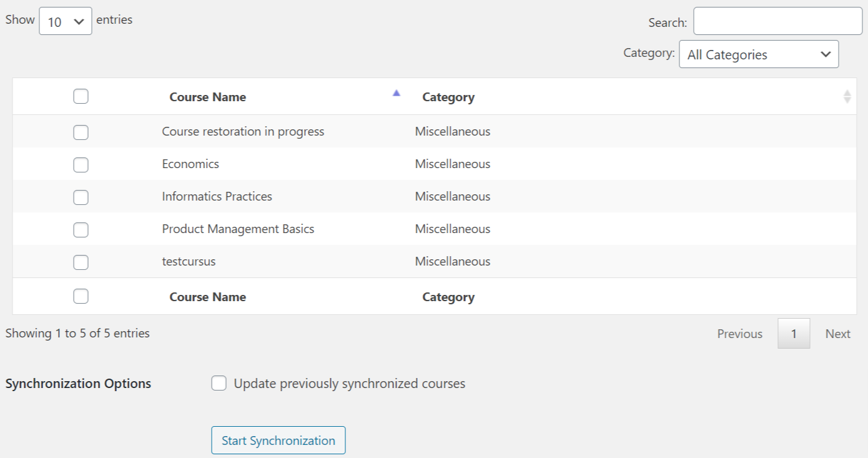Screen dimensions: 868x458
Task: Open the Show entries count dropdown
Action: click(66, 21)
